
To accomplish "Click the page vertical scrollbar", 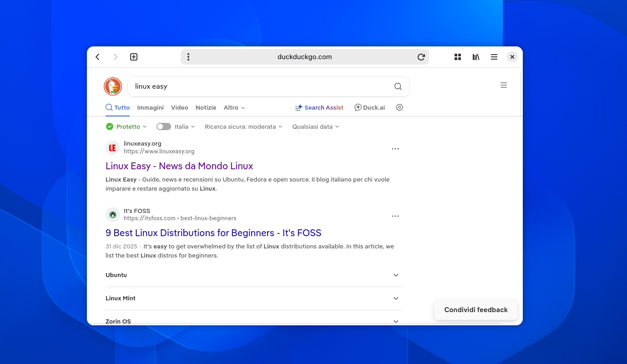I will [x=521, y=96].
